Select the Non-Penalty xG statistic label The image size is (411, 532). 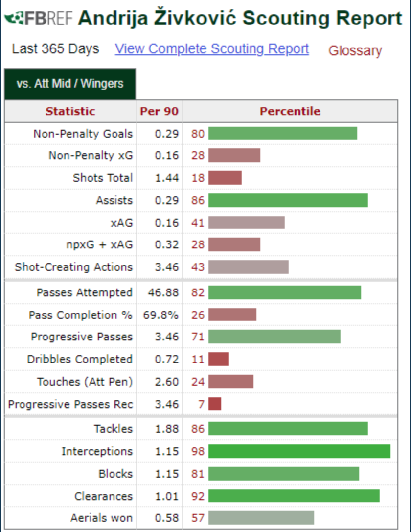click(x=91, y=155)
